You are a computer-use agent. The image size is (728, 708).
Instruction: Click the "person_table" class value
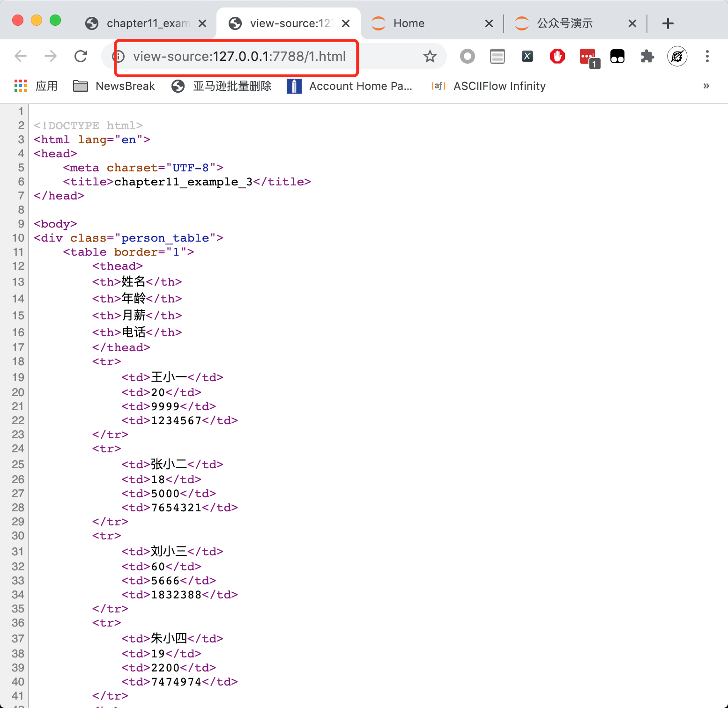click(x=165, y=238)
